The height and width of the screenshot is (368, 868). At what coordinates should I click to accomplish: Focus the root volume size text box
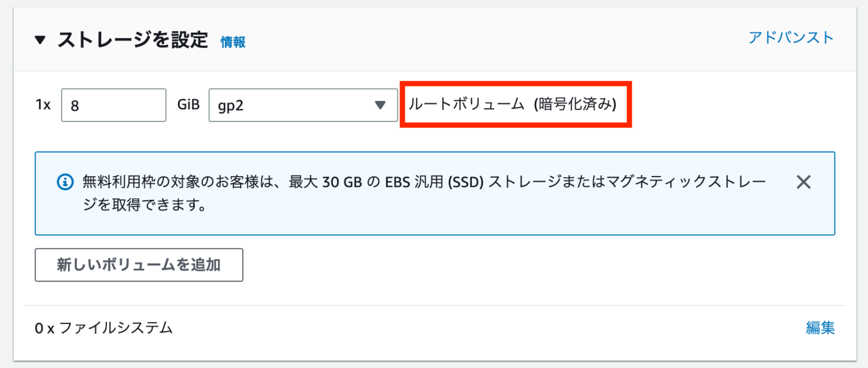click(x=113, y=105)
